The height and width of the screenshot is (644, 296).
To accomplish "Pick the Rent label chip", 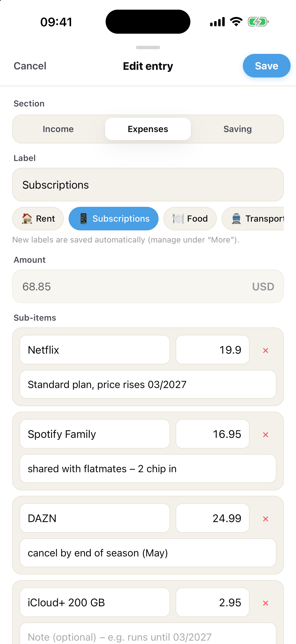I will 38,218.
